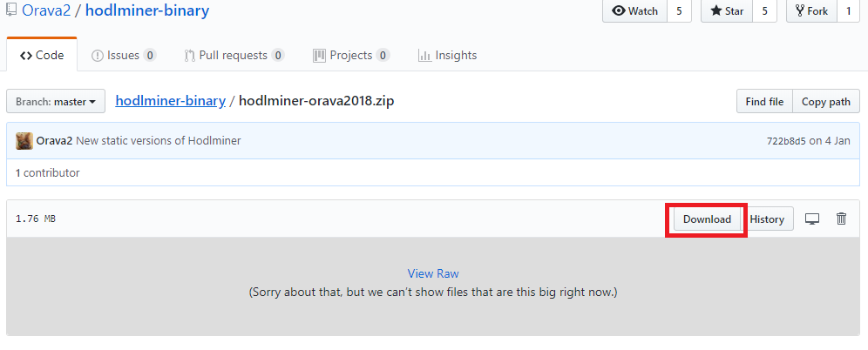Click the Find file button

764,102
